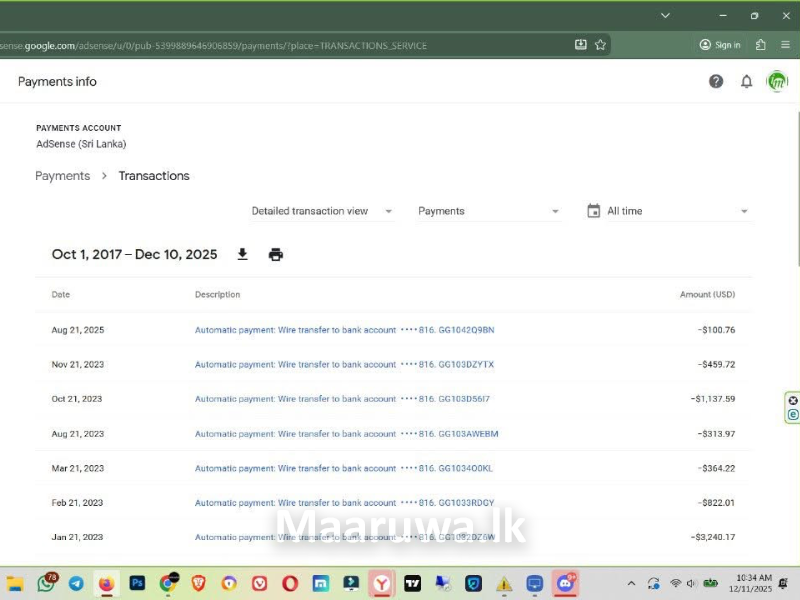Open the browser extensions puzzle icon
This screenshot has width=800, height=600.
pos(761,45)
